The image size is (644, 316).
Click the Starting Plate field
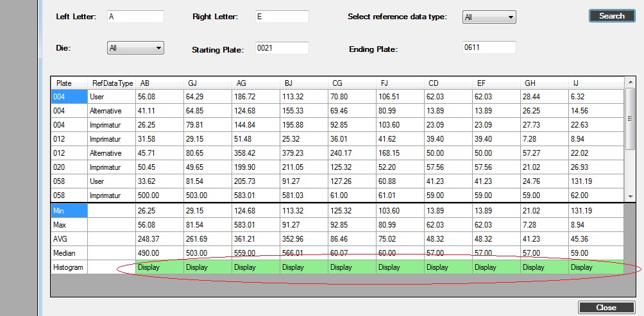282,47
